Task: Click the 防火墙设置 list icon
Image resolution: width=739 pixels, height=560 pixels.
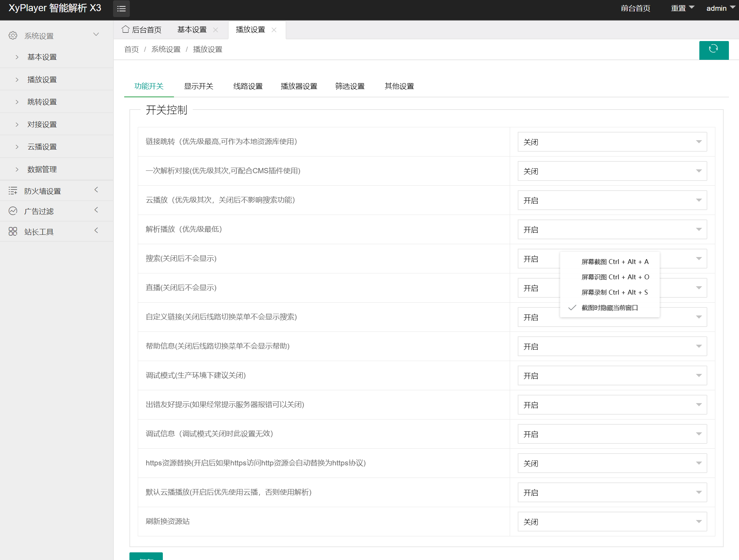Action: pos(13,191)
